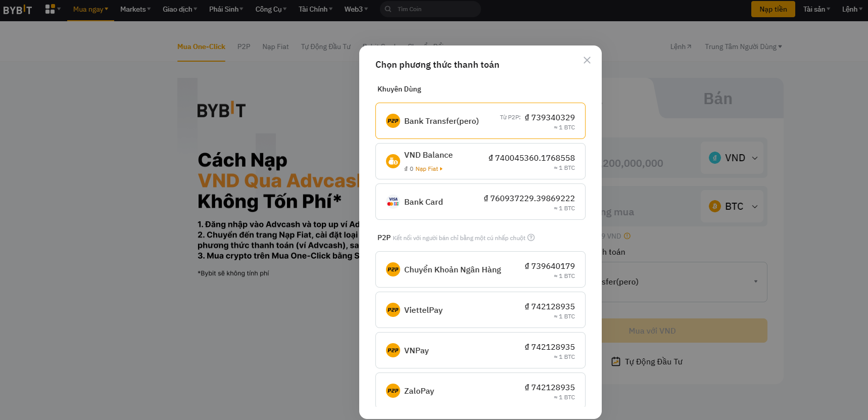Open the Tự Động Đầu Tư link below the buy button
Image resolution: width=868 pixels, height=420 pixels.
(654, 361)
